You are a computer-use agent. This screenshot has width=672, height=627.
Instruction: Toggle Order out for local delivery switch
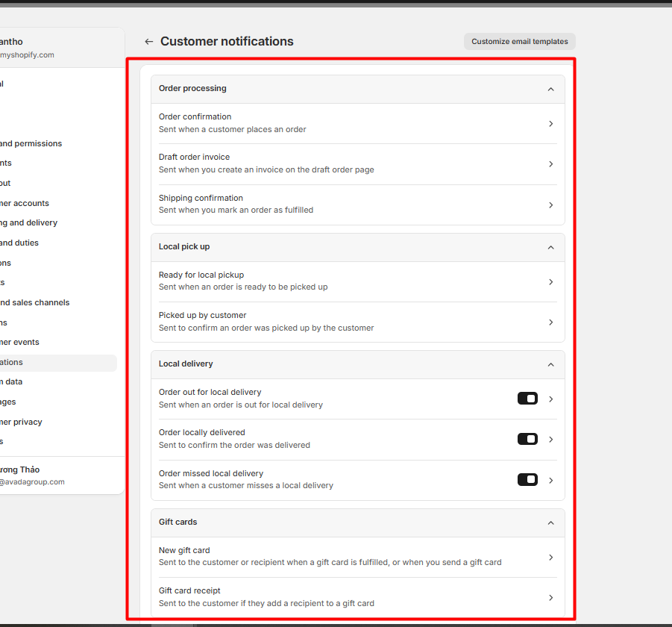pos(527,399)
